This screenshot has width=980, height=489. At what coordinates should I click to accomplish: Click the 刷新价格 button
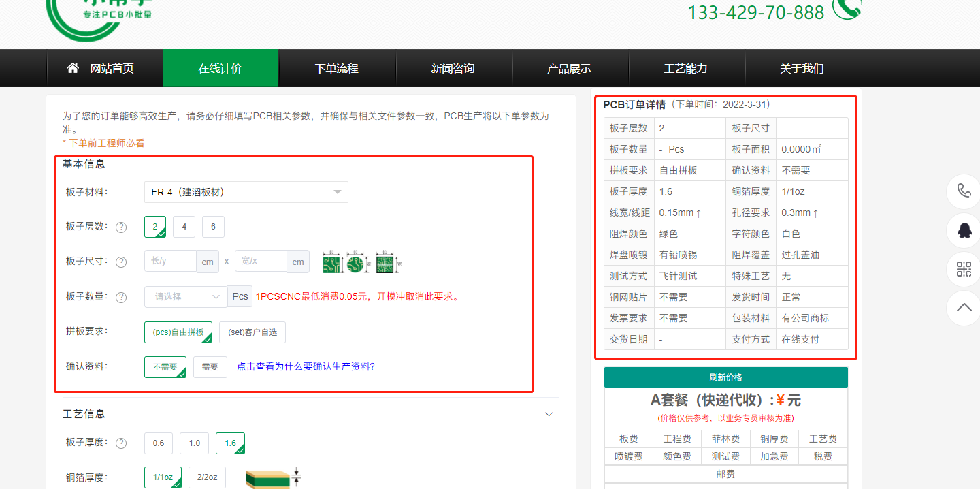(x=725, y=377)
